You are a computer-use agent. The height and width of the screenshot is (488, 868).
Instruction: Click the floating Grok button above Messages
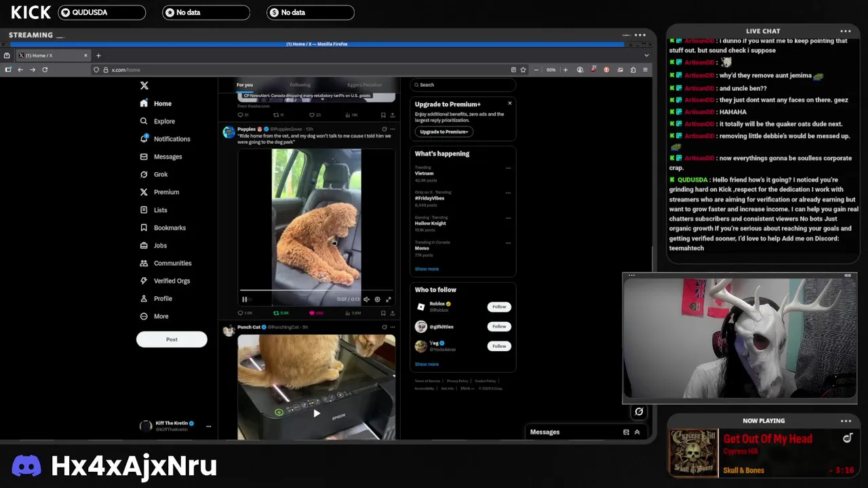639,411
